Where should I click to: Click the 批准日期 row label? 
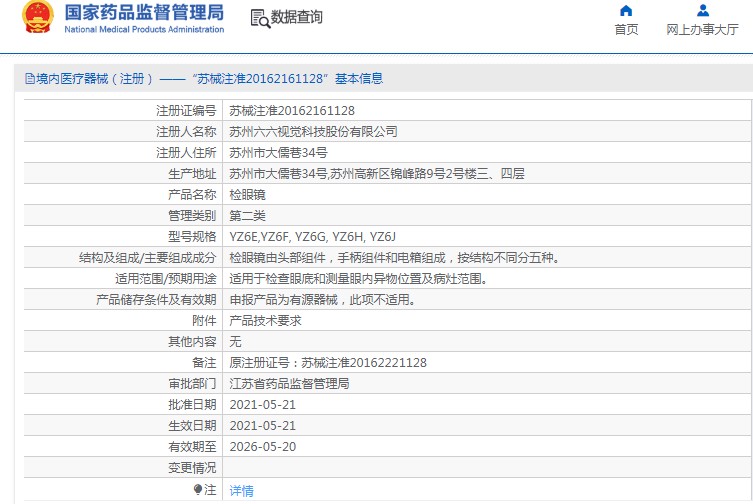point(192,405)
